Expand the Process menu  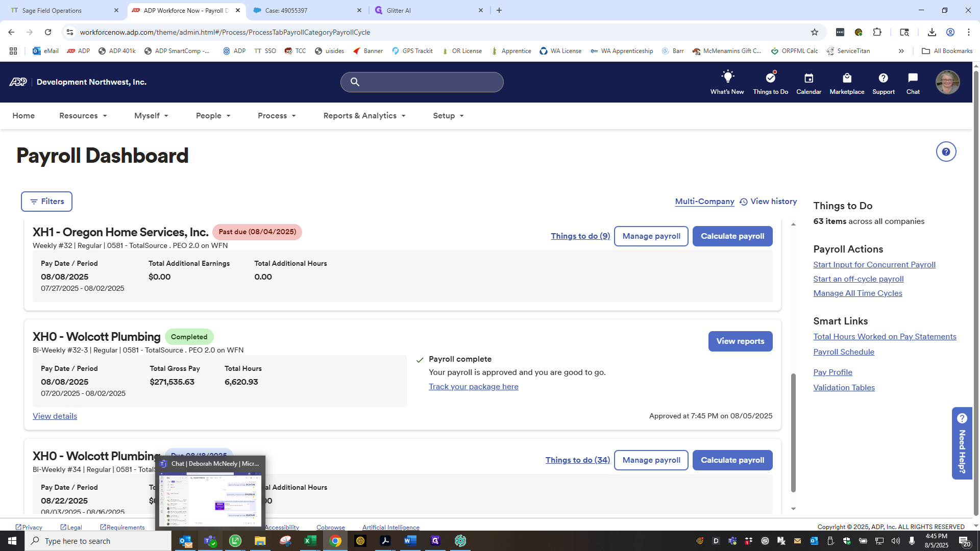tap(277, 116)
